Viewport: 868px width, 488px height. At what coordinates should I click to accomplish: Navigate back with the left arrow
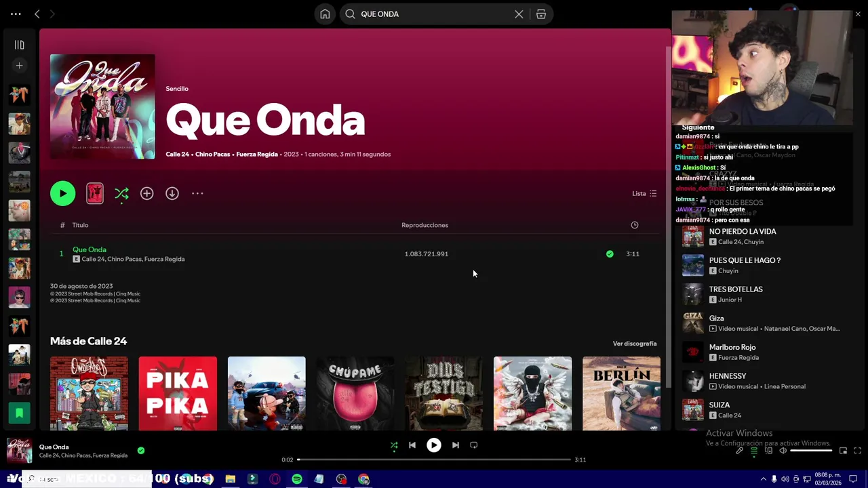point(37,14)
